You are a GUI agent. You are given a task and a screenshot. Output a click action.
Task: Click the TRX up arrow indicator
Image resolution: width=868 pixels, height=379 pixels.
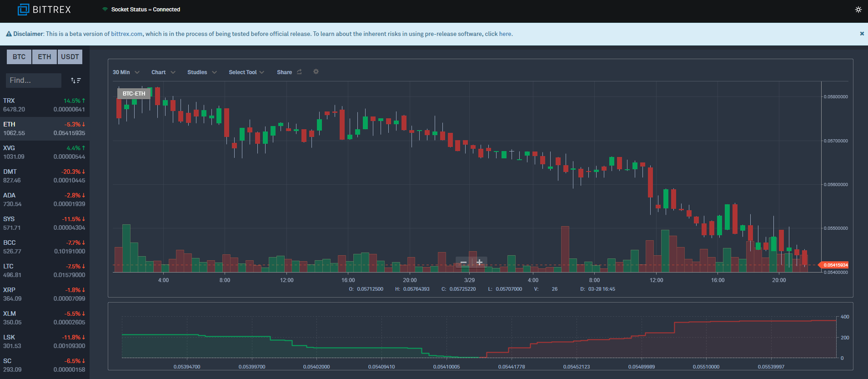click(84, 101)
